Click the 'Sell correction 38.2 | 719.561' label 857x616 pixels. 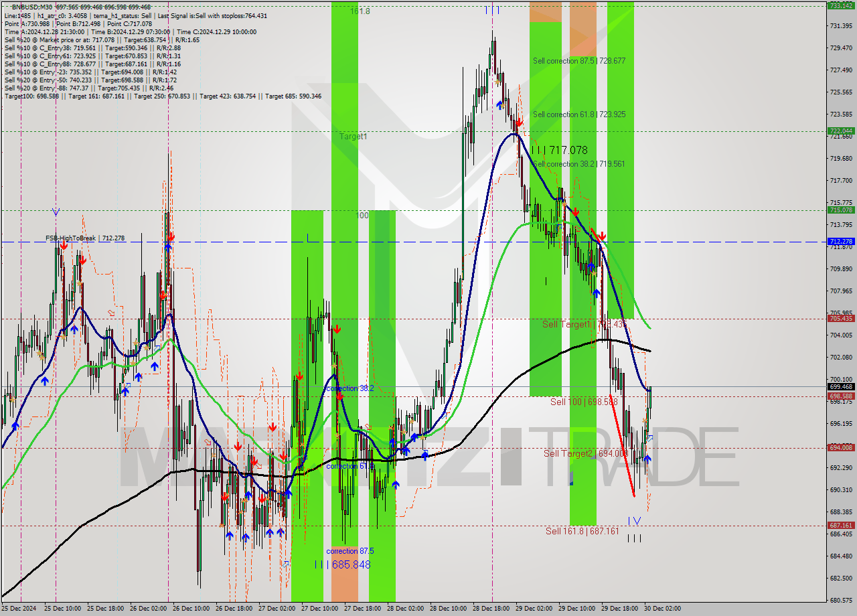pyautogui.click(x=578, y=164)
